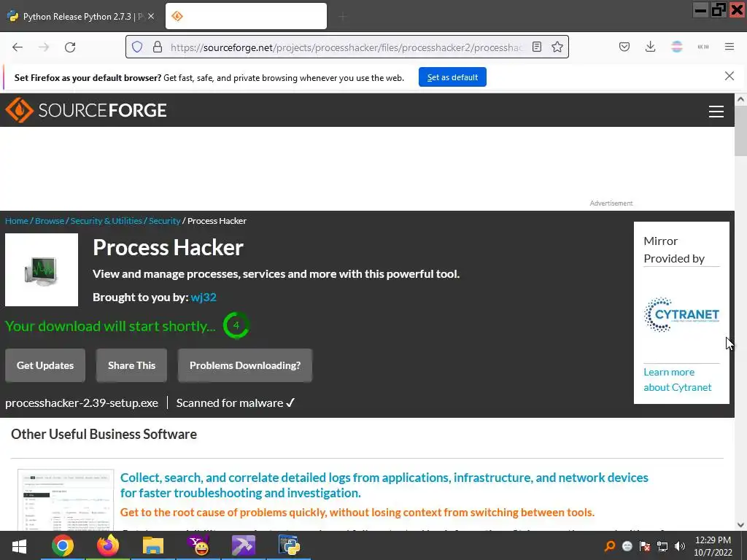This screenshot has height=560, width=747.
Task: Open the log management ad thumbnail
Action: click(x=66, y=500)
